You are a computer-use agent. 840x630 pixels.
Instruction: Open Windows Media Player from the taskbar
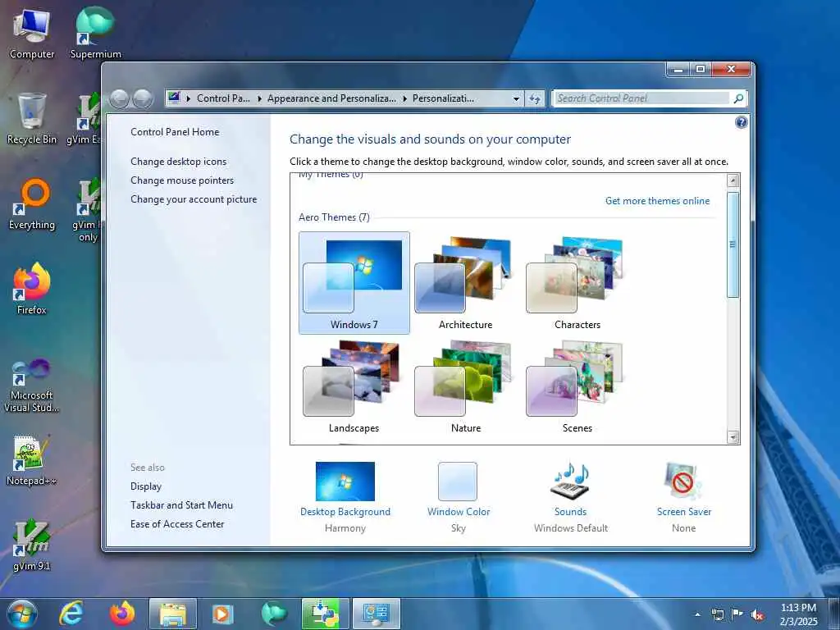[x=222, y=614]
